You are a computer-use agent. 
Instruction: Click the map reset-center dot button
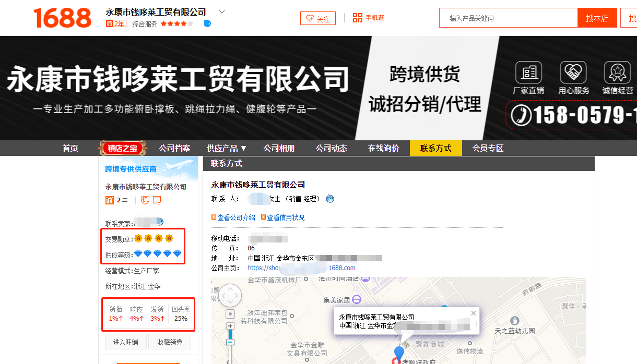pos(230,314)
